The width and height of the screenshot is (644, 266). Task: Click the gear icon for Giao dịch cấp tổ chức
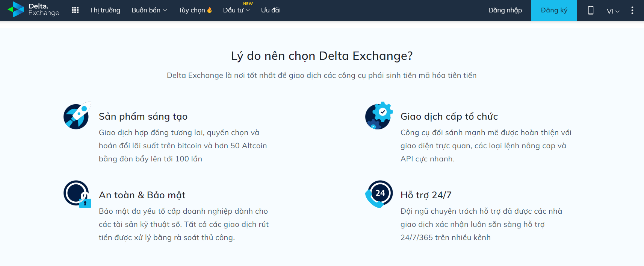coord(379,116)
